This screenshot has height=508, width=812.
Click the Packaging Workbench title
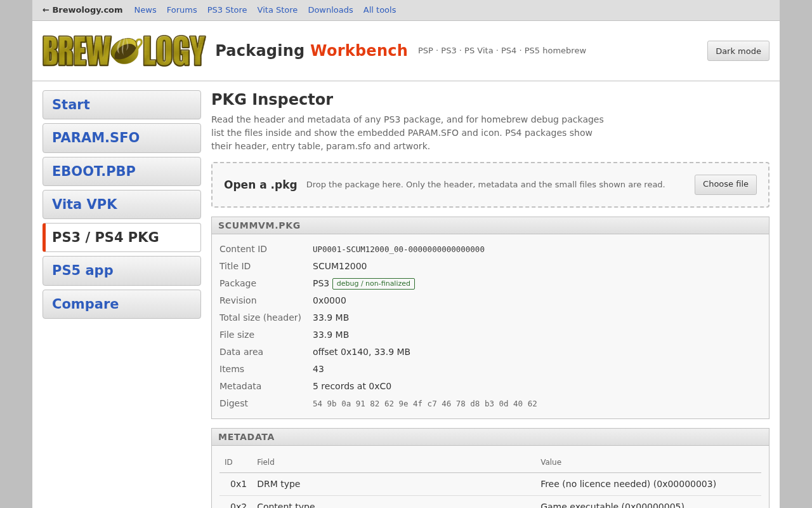click(311, 51)
